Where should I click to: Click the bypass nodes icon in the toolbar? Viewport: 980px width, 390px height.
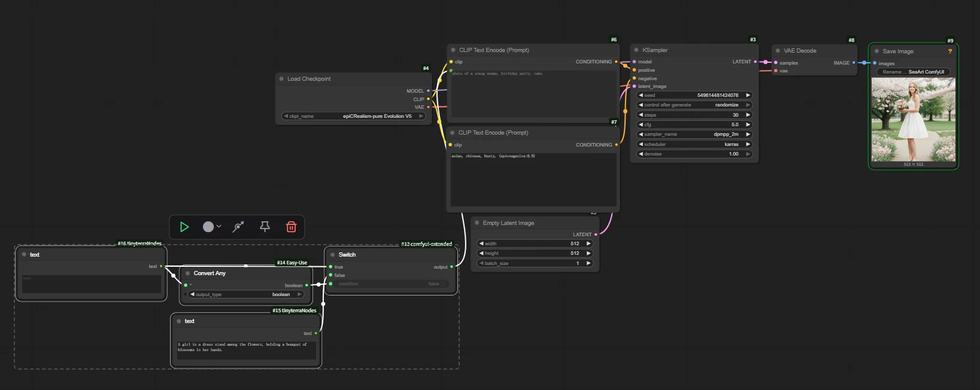pyautogui.click(x=238, y=227)
